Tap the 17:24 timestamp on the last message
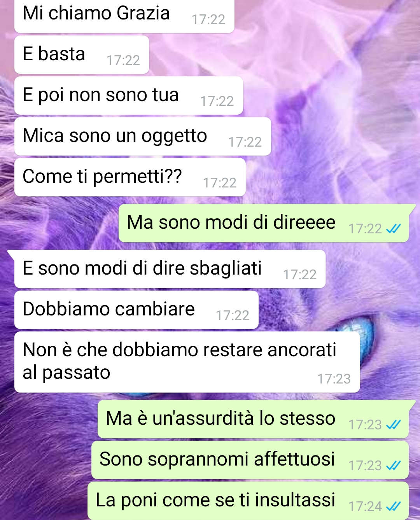This screenshot has height=520, width=420. pyautogui.click(x=365, y=506)
